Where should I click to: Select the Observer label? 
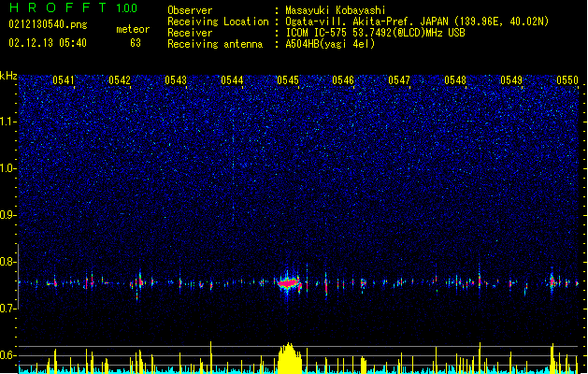(x=190, y=10)
